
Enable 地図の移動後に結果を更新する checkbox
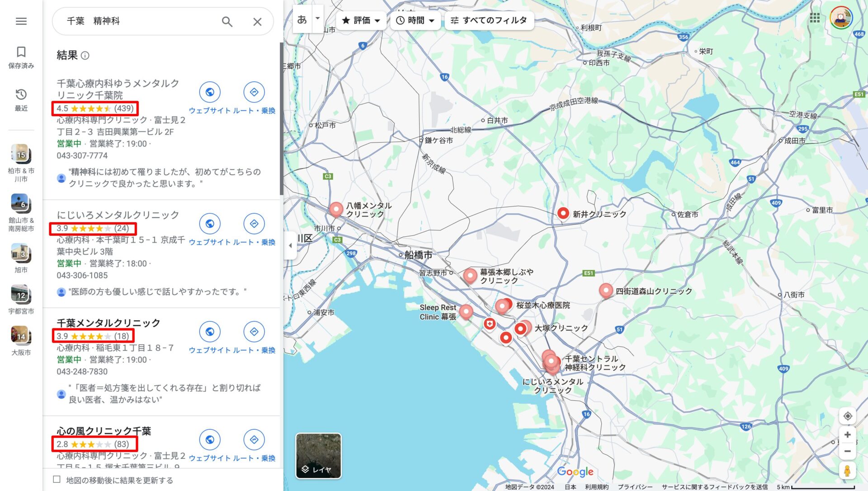tap(57, 480)
